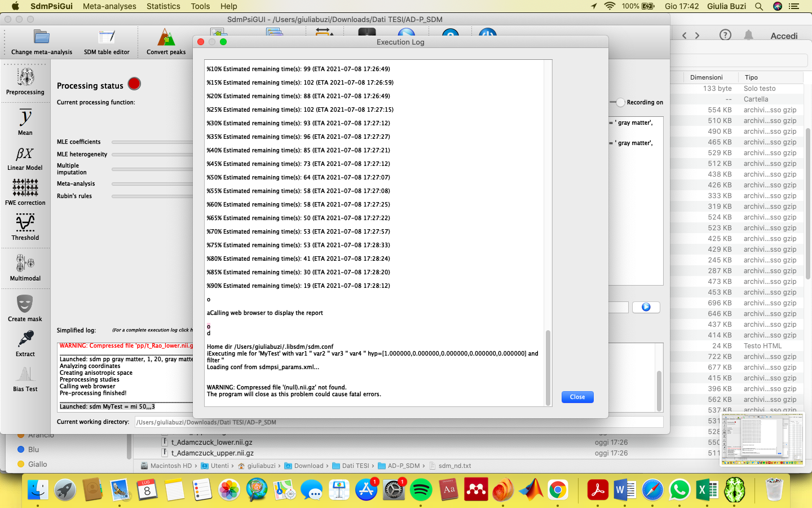Image resolution: width=812 pixels, height=508 pixels.
Task: Select the Threshold tool
Action: (x=25, y=227)
